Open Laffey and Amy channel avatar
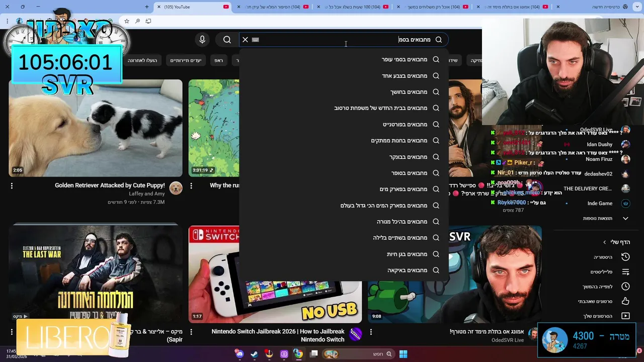The width and height of the screenshot is (644, 362). pos(176,188)
